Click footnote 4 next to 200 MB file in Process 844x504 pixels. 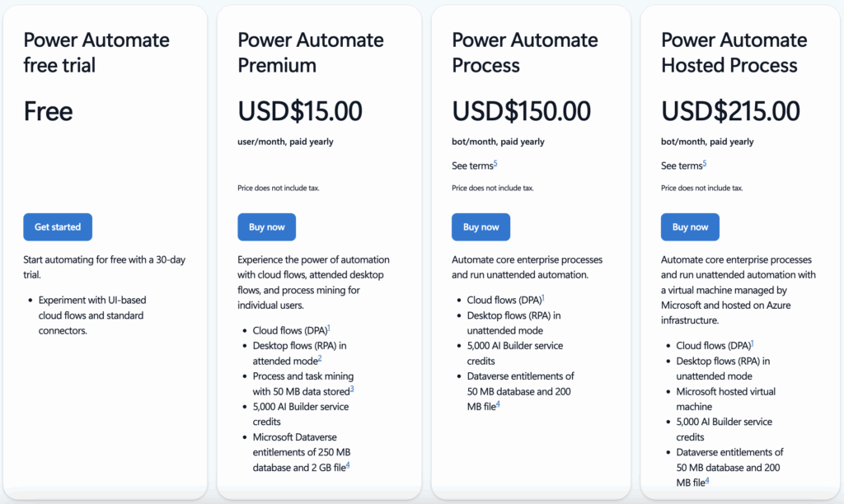(497, 404)
